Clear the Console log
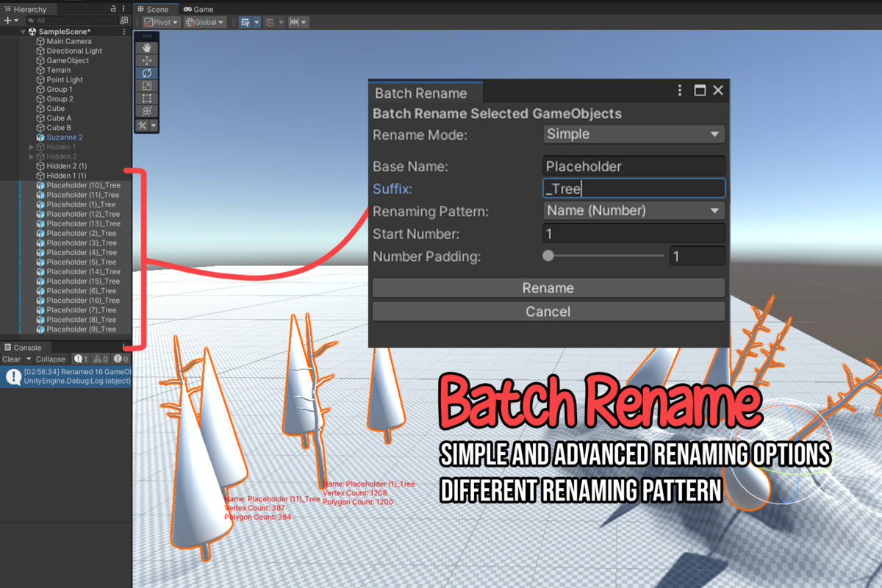 click(x=12, y=359)
